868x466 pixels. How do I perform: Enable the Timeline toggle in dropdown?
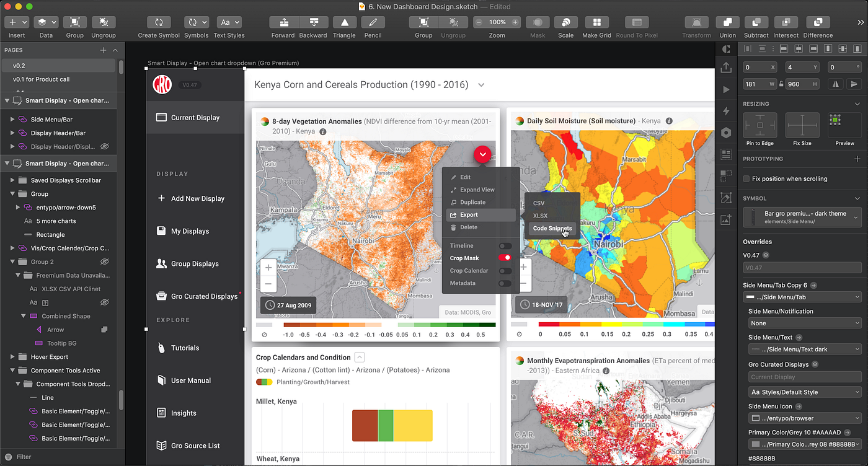(x=505, y=245)
